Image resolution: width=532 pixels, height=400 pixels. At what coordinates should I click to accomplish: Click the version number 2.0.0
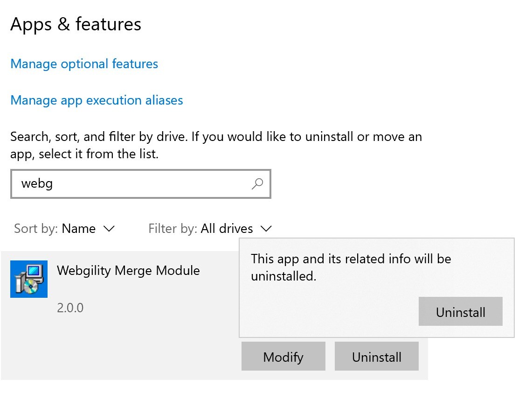pos(70,308)
